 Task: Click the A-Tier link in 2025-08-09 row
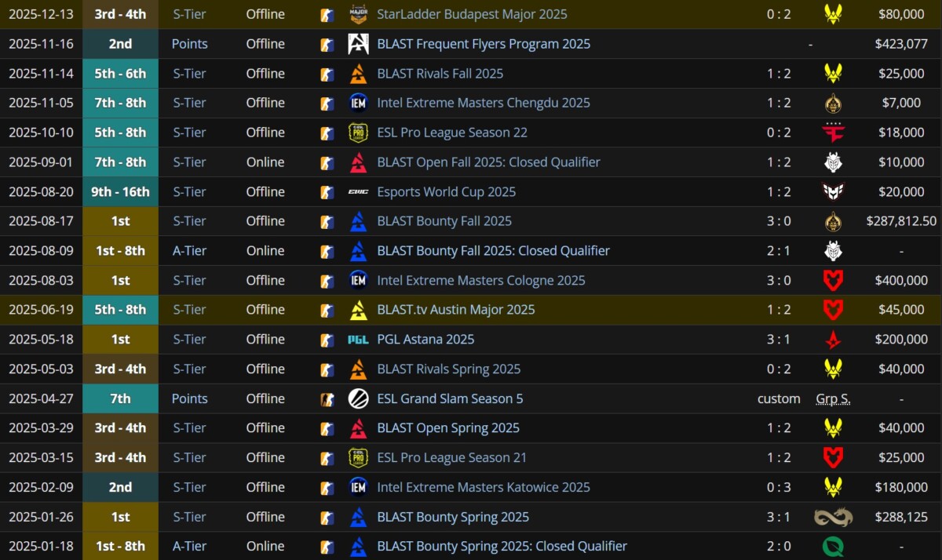point(189,251)
